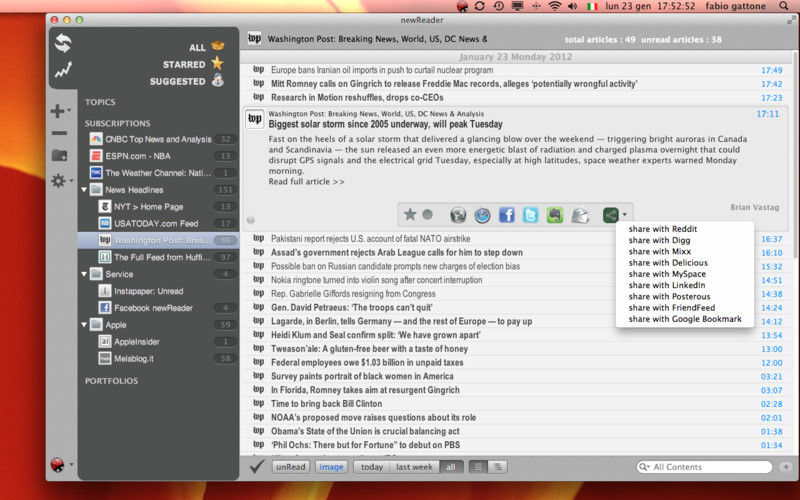Choose share with Delicious
This screenshot has height=500, width=800.
tap(668, 263)
